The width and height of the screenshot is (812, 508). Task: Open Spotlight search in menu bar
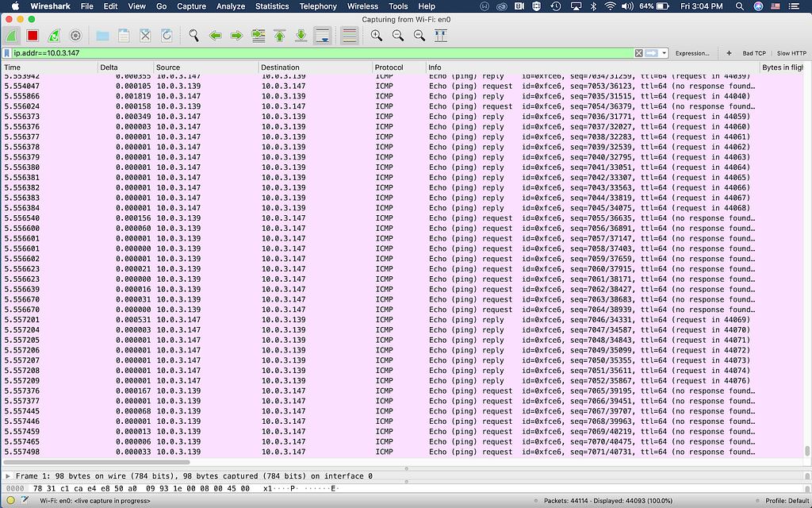point(740,6)
